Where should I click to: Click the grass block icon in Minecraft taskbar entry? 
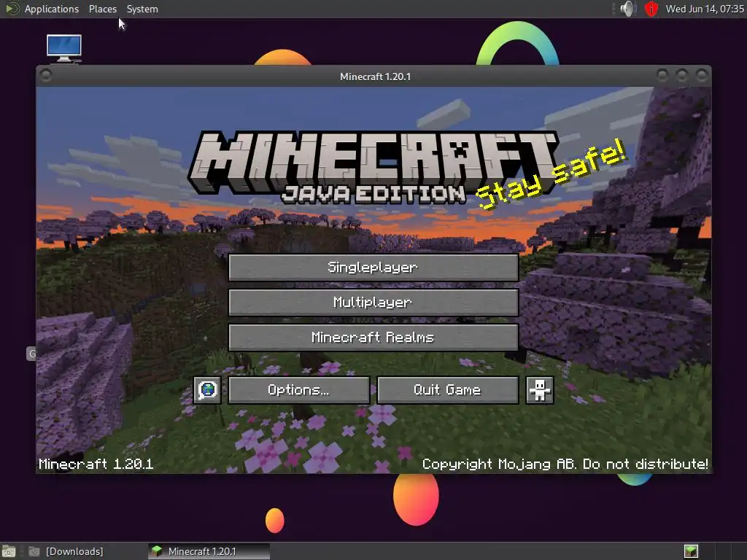pos(157,551)
